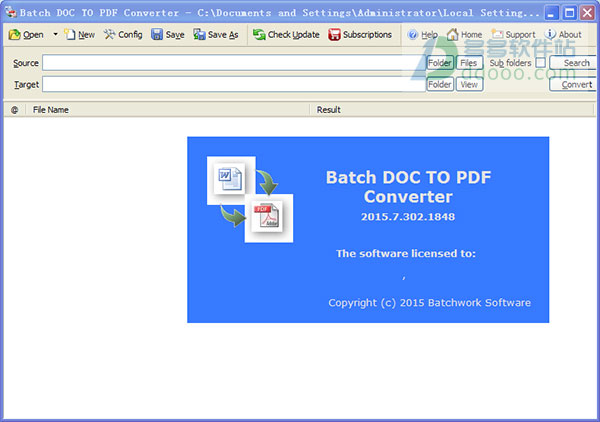Screen dimensions: 600x422
Task: Check for updates via Check Update
Action: [286, 34]
